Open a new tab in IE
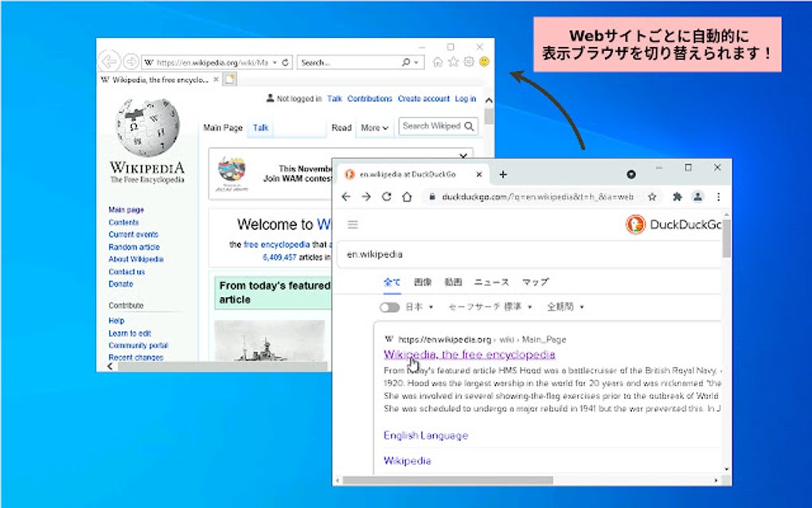This screenshot has width=812, height=508. (230, 80)
